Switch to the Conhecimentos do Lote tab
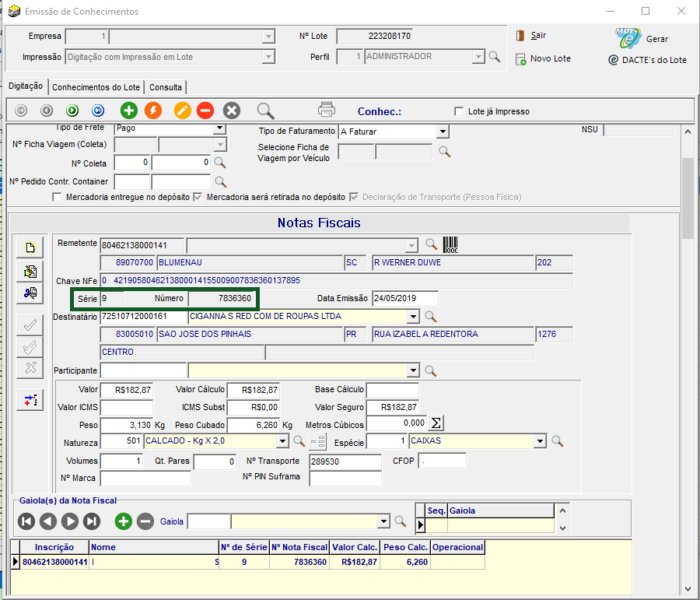Viewport: 700px width, 600px height. [96, 87]
